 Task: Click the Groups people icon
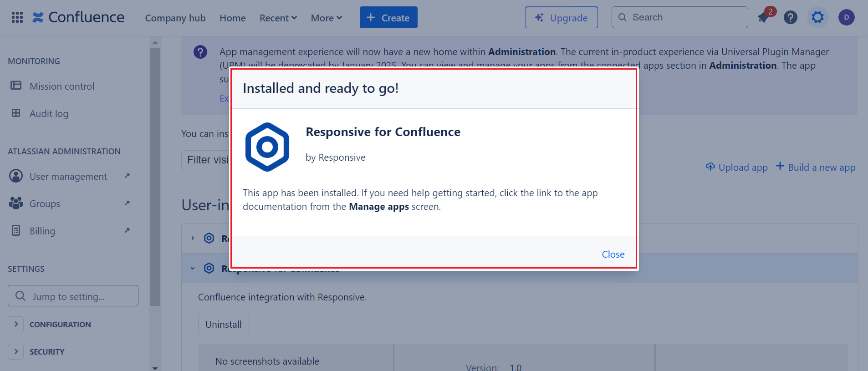coord(16,203)
